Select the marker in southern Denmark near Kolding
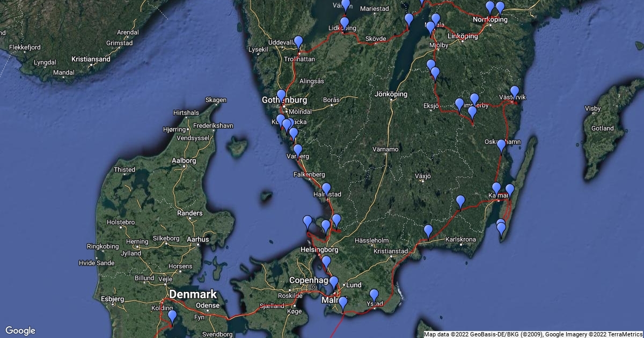The width and height of the screenshot is (644, 338). (172, 317)
